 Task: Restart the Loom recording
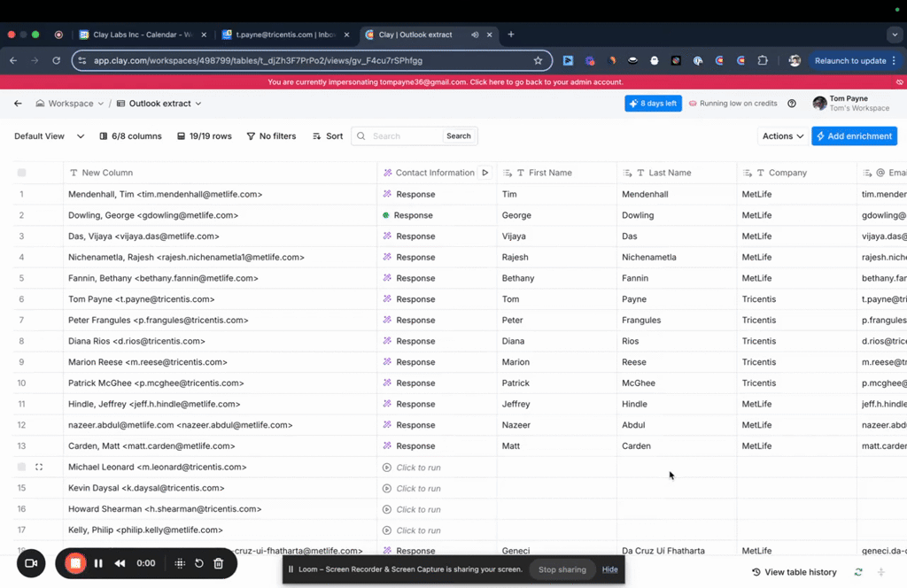(x=199, y=563)
